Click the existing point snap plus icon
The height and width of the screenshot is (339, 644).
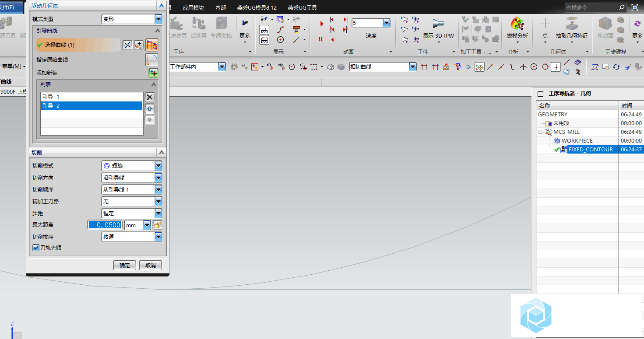pos(556,67)
